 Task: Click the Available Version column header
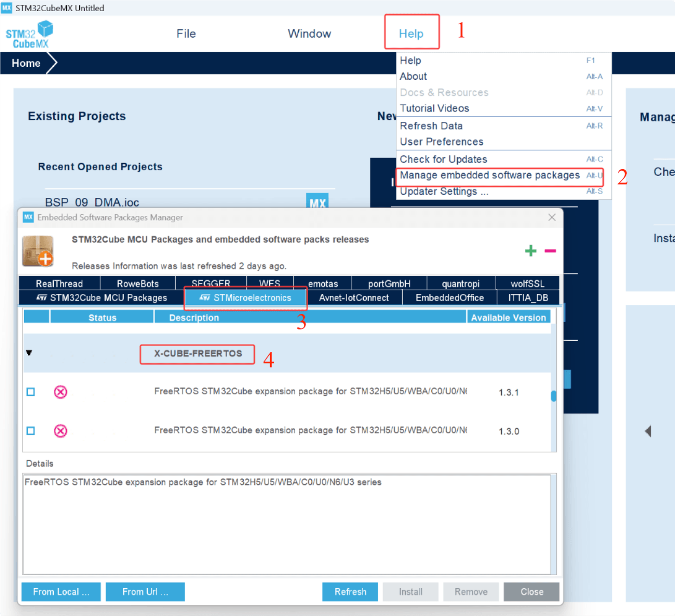point(509,318)
